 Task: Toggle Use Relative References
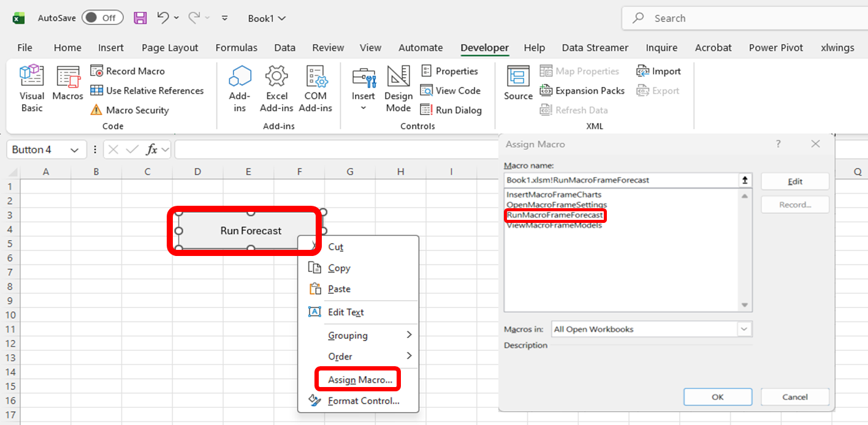[147, 91]
